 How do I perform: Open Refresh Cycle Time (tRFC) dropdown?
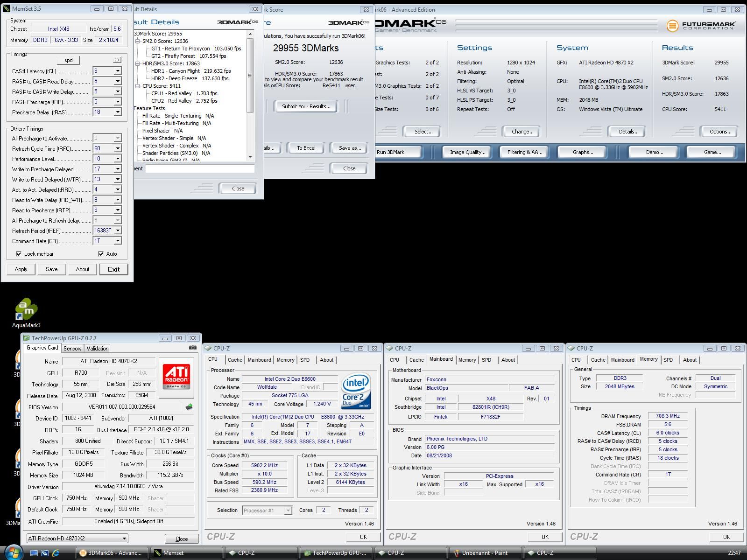point(118,148)
